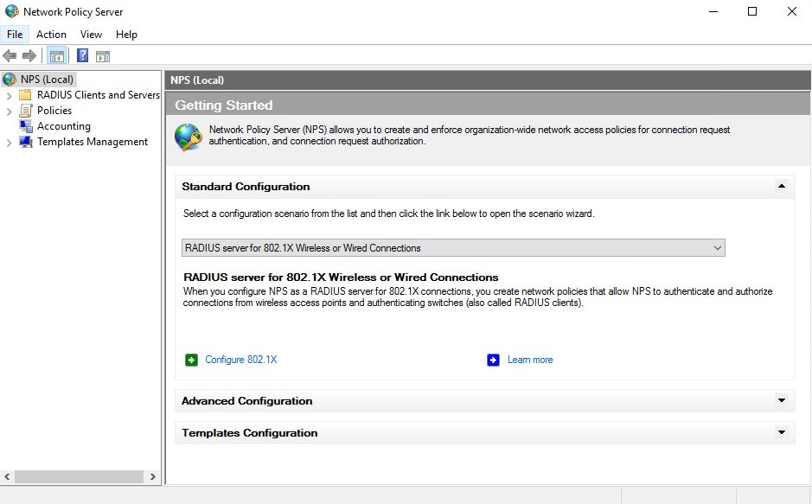Image resolution: width=812 pixels, height=504 pixels.
Task: Expand the Templates Management tree node
Action: coord(9,143)
